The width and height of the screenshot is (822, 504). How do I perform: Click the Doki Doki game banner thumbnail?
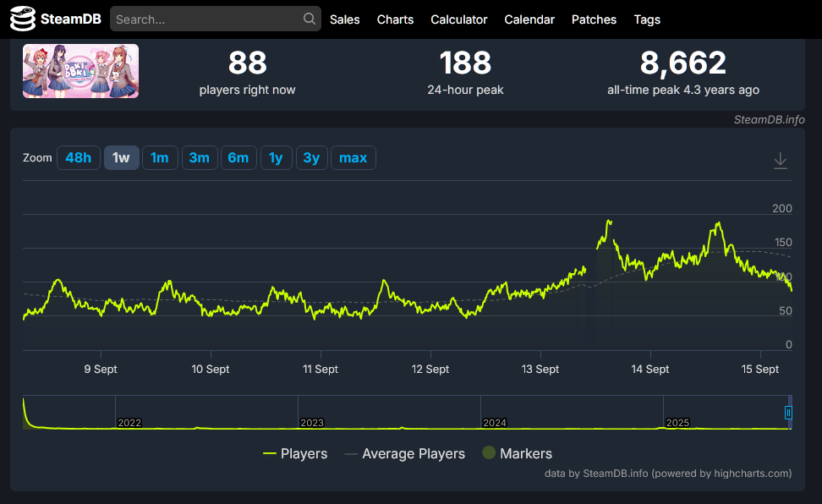[80, 71]
